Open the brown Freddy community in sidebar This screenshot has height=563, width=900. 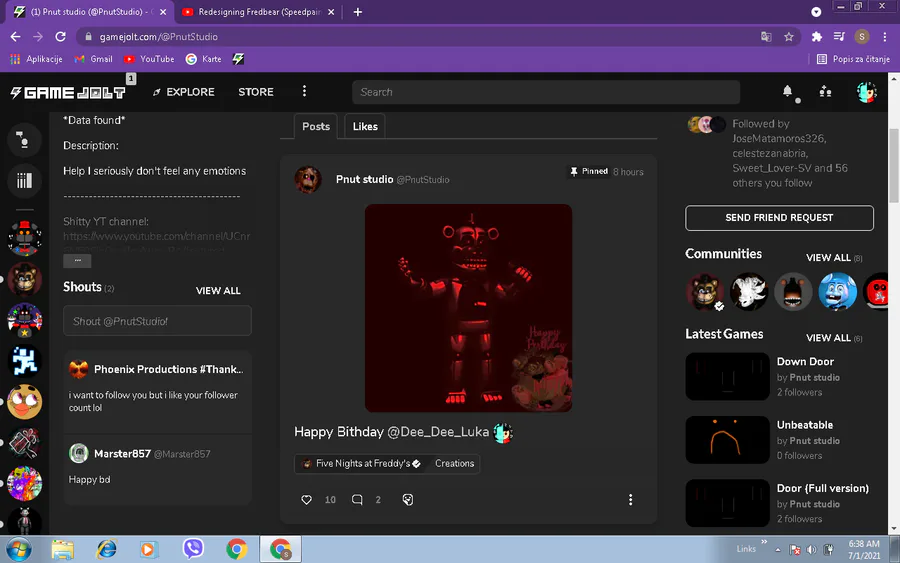(x=24, y=278)
